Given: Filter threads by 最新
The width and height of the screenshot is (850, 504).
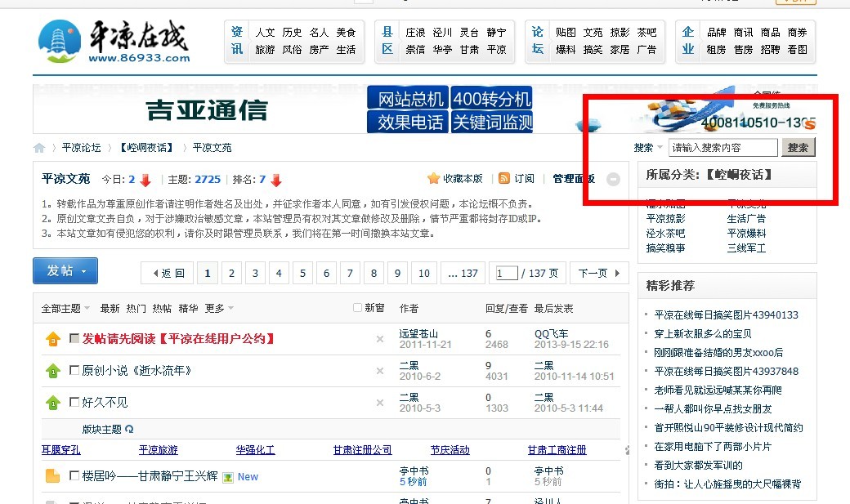Looking at the screenshot, I should [x=110, y=308].
